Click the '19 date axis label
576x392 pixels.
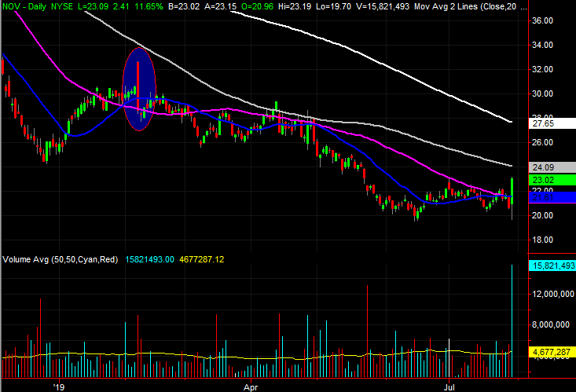[x=59, y=387]
